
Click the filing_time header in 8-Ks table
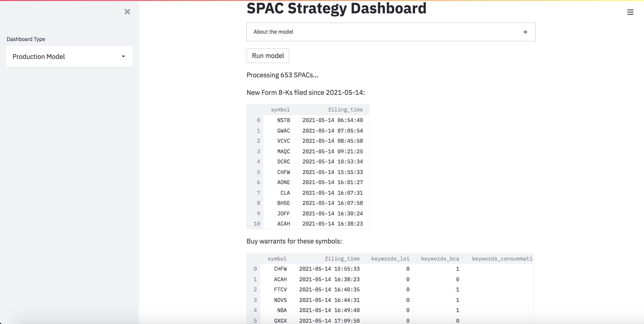(x=345, y=109)
